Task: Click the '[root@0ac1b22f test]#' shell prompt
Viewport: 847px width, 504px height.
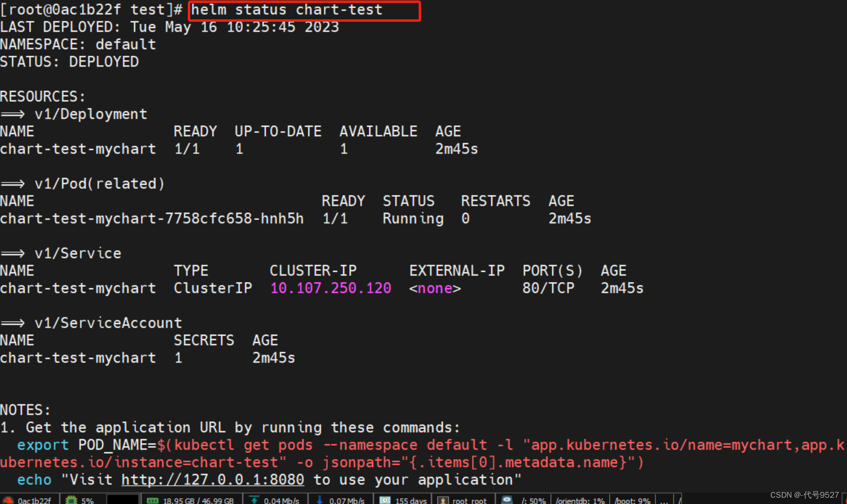Action: pyautogui.click(x=91, y=10)
